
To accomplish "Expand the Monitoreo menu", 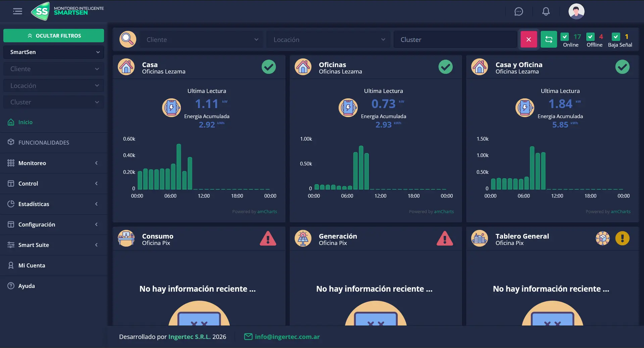I will (54, 163).
